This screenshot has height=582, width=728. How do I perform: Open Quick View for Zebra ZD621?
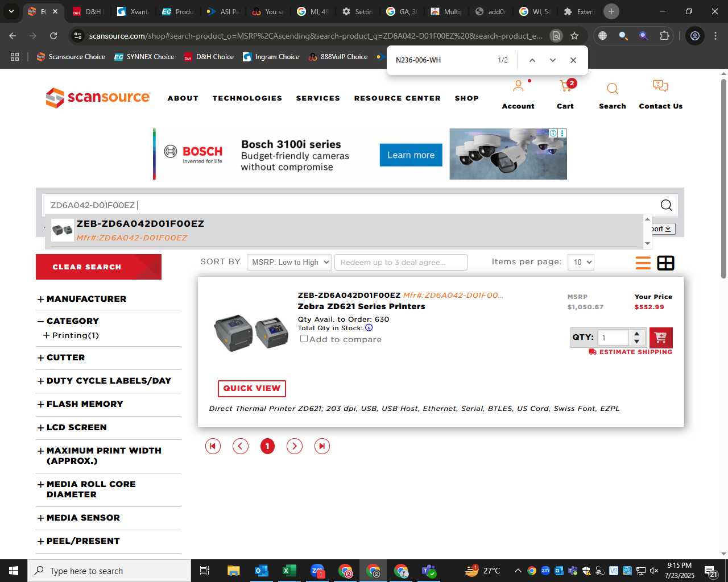pyautogui.click(x=252, y=388)
